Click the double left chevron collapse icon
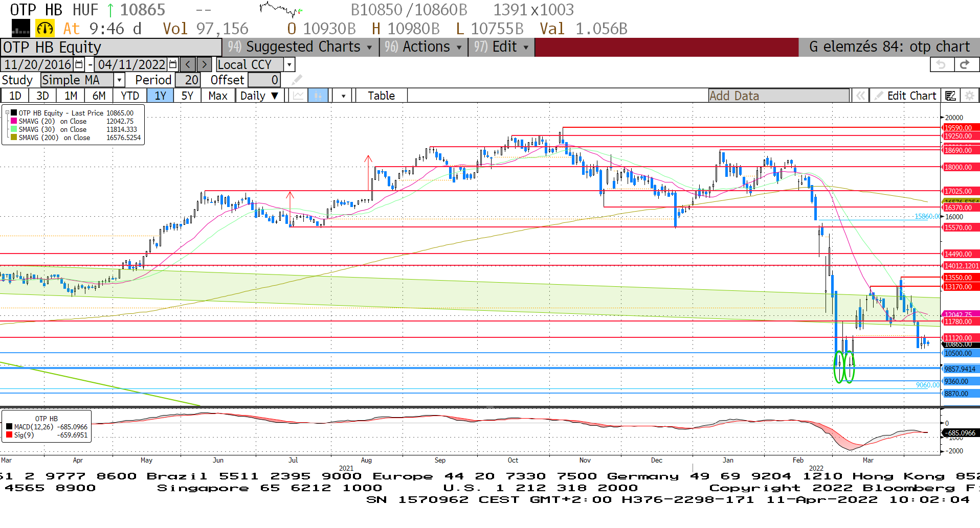The height and width of the screenshot is (528, 980). tap(861, 96)
